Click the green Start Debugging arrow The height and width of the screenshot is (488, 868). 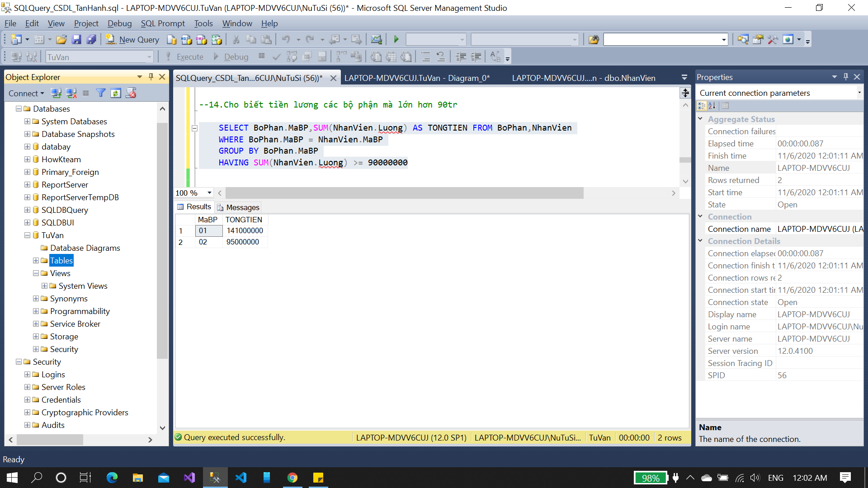point(396,40)
